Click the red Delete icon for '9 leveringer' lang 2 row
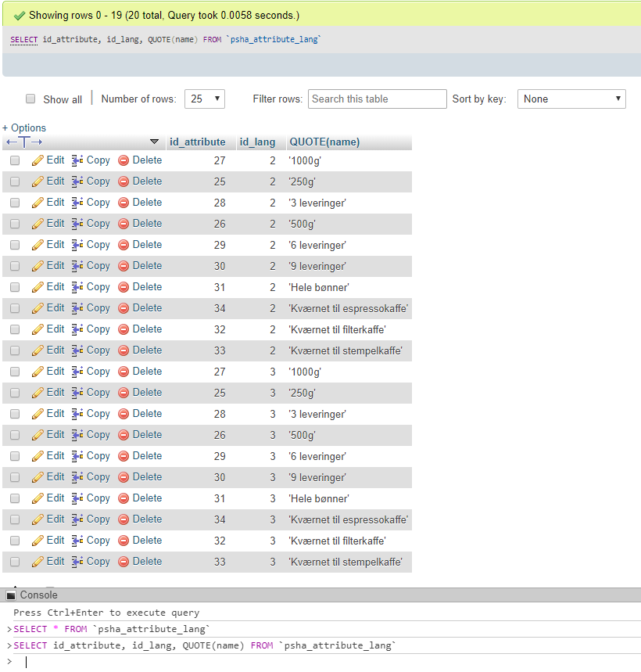 pyautogui.click(x=124, y=266)
